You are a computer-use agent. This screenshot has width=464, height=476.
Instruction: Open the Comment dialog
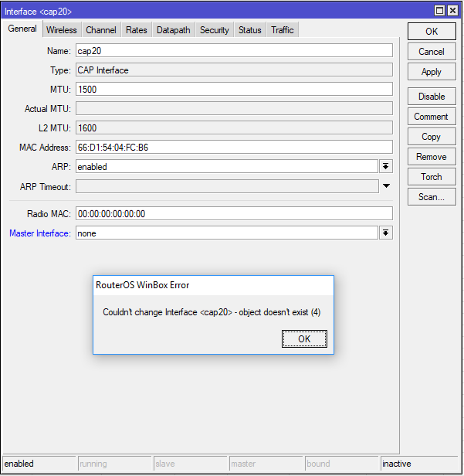[432, 117]
